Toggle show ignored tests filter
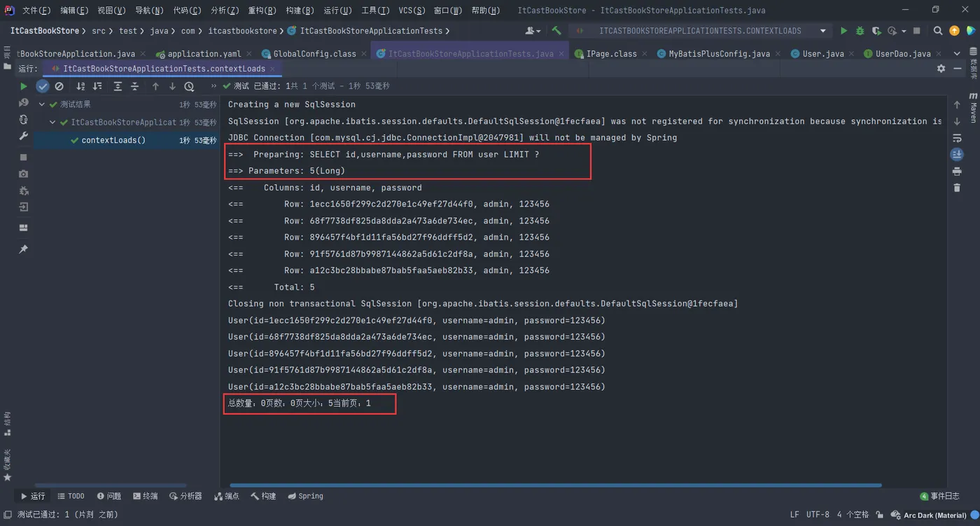 coord(59,86)
